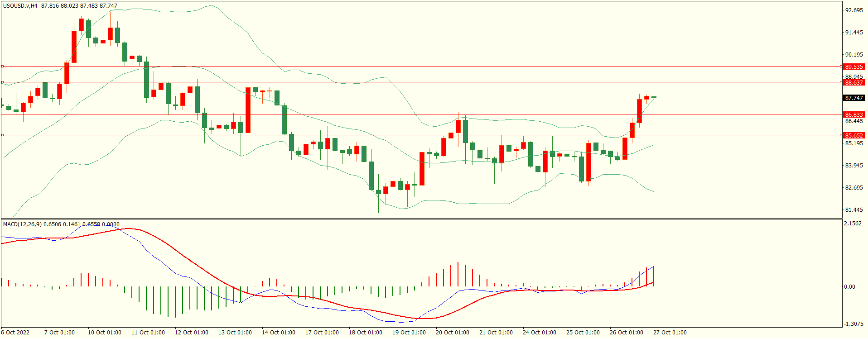Select the 20 Oct 01:00 date label
Viewport: 868px width, 338px height.
[x=452, y=332]
